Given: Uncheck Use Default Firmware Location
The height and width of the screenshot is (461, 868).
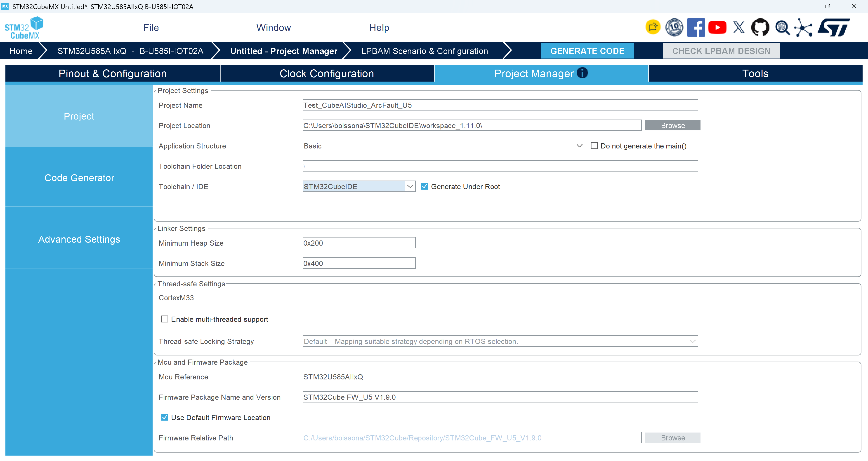Looking at the screenshot, I should pos(164,417).
